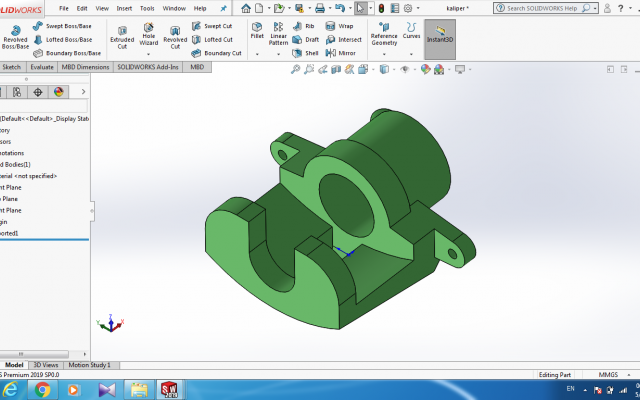Click the Open document icon
The image size is (640, 400).
coord(279,8)
